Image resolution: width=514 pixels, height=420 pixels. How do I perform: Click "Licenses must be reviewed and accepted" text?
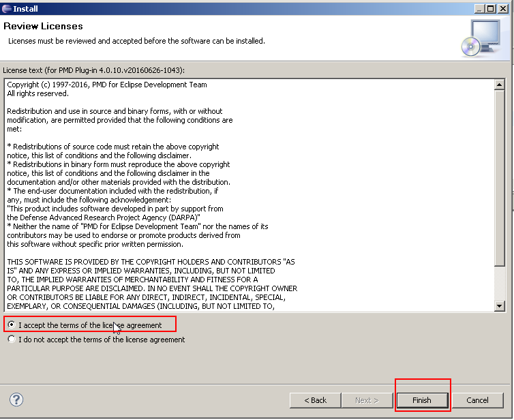point(136,41)
